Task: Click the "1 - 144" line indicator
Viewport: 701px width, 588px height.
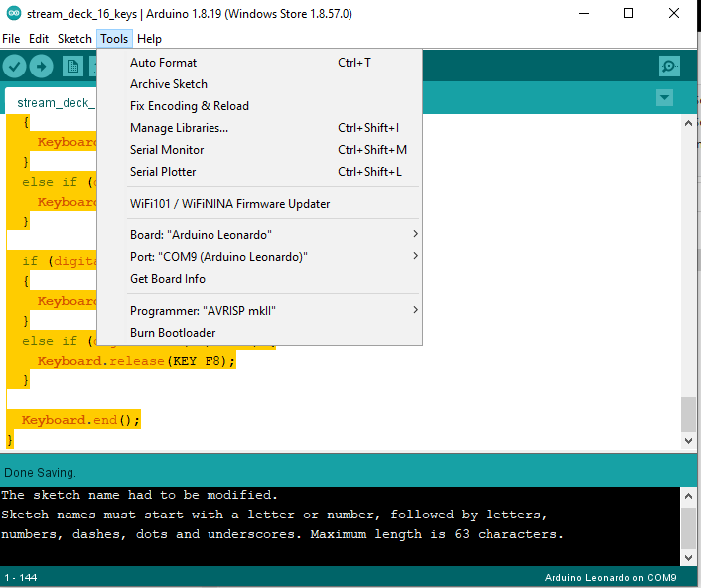Action: [21, 578]
